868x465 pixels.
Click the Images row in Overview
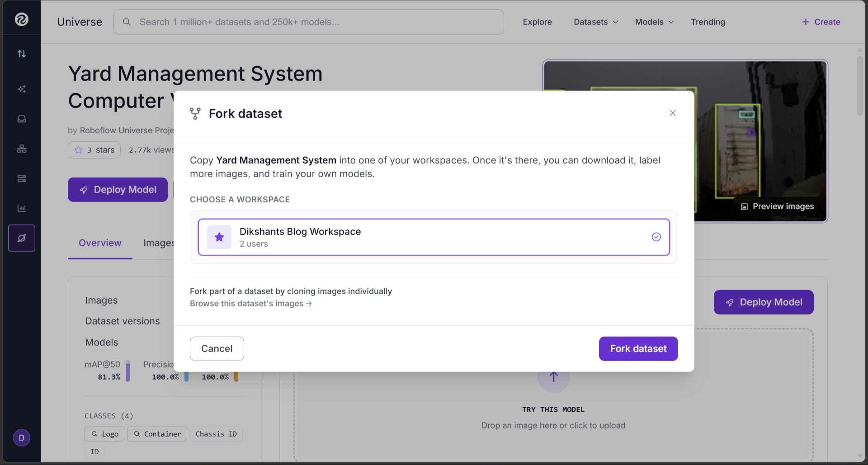click(x=101, y=301)
